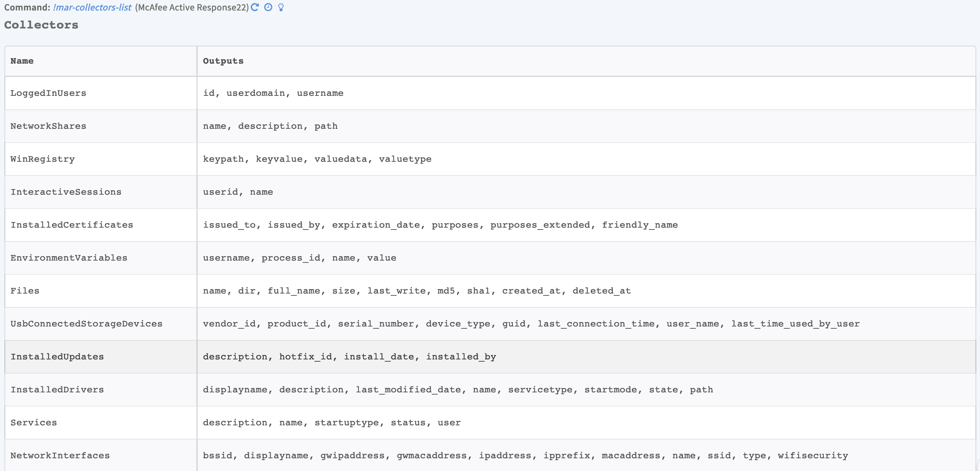Image resolution: width=980 pixels, height=471 pixels.
Task: Click the Files collector name
Action: pyautogui.click(x=25, y=291)
